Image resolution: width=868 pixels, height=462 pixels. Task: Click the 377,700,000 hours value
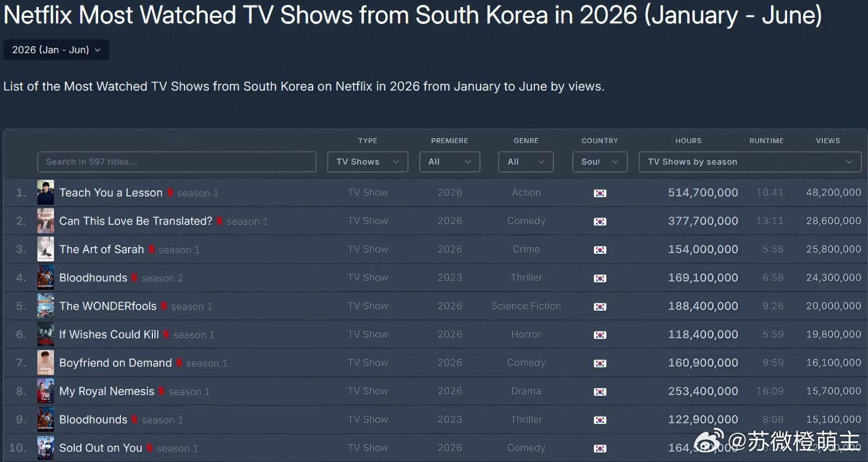coord(703,221)
